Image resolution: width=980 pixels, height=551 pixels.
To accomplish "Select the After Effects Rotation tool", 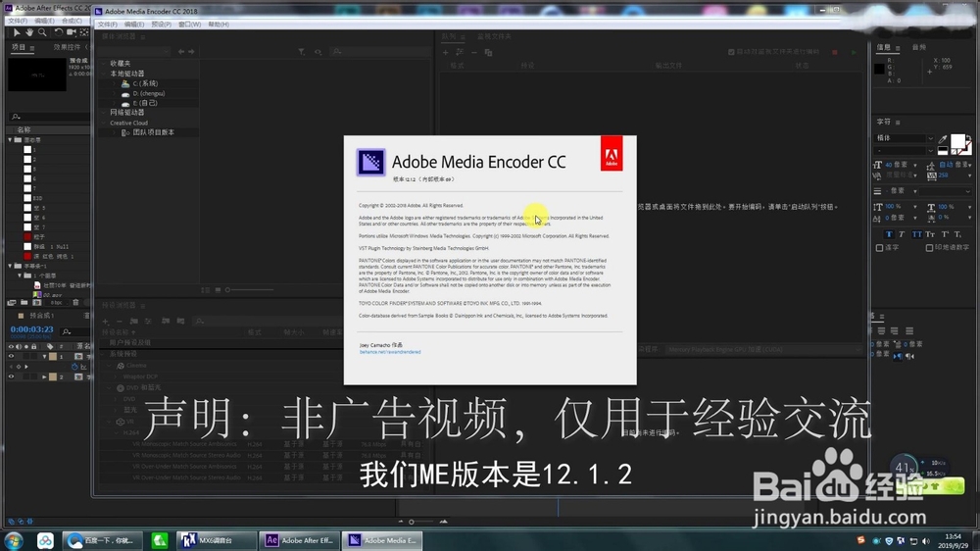I will [58, 32].
